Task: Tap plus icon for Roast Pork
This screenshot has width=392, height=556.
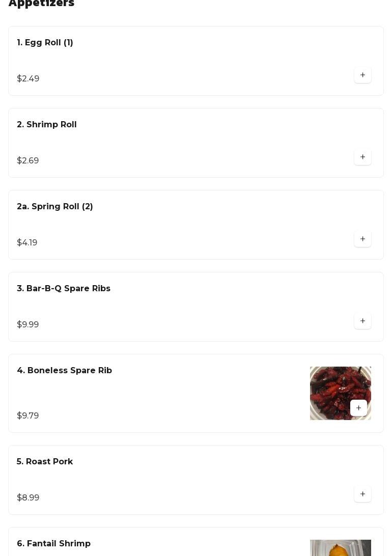Action: click(x=362, y=494)
